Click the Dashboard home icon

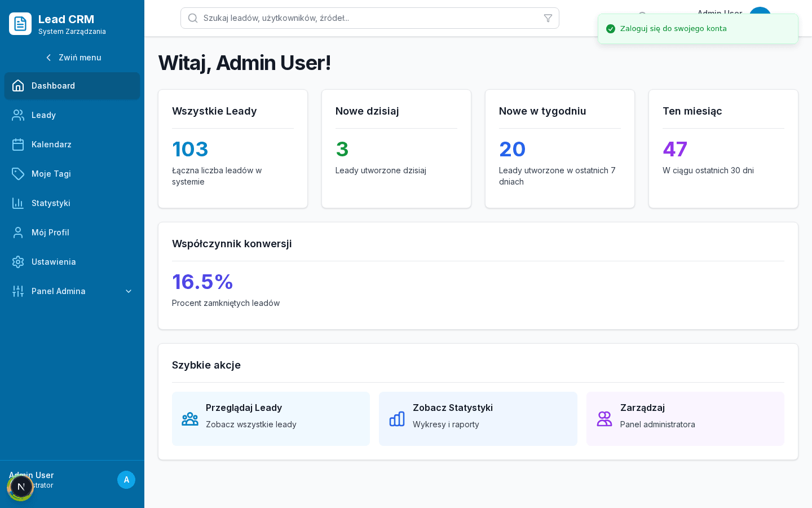click(x=18, y=86)
